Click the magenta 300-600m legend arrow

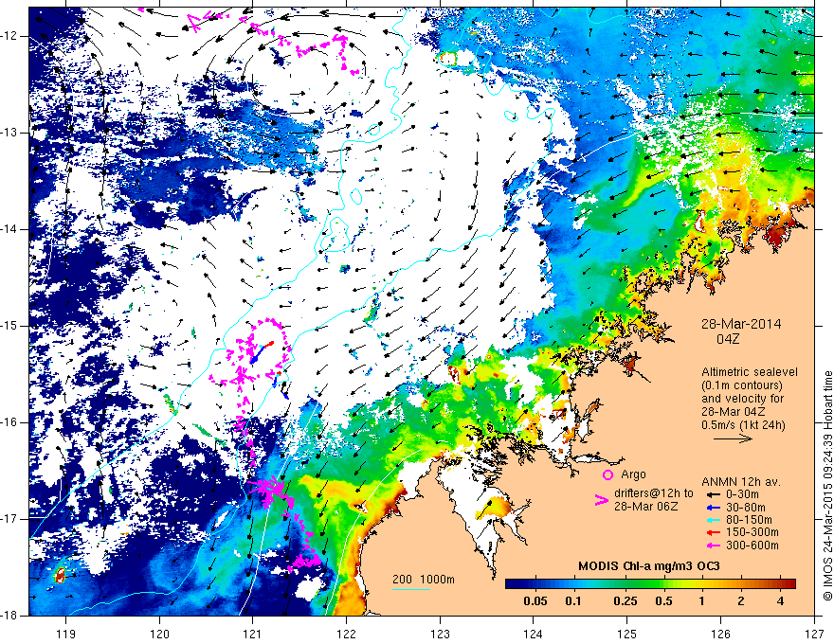point(712,546)
